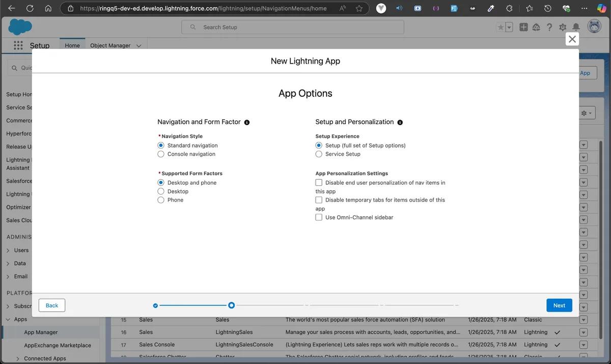Click the current second progress step
This screenshot has height=364, width=611.
[231, 305]
